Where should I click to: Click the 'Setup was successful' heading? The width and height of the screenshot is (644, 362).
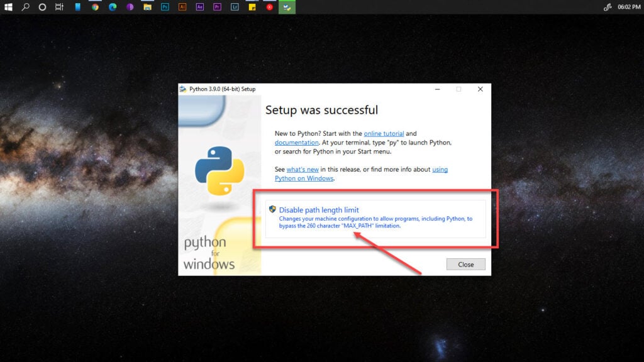point(321,110)
